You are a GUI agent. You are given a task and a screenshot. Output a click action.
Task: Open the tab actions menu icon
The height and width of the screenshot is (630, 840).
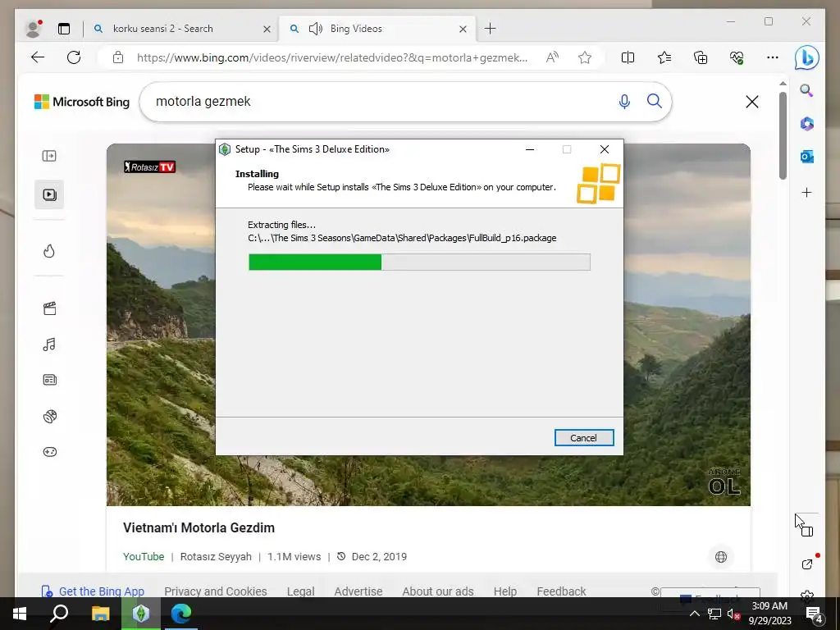click(64, 29)
